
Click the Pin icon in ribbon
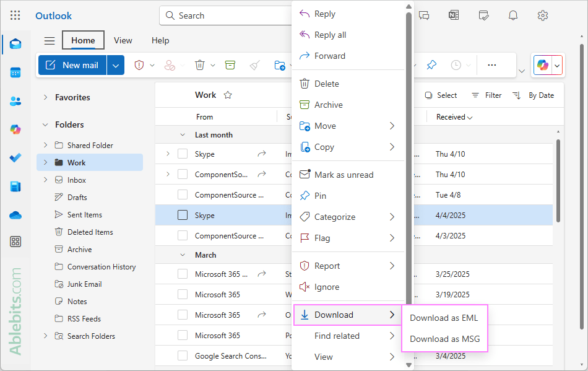tap(431, 65)
